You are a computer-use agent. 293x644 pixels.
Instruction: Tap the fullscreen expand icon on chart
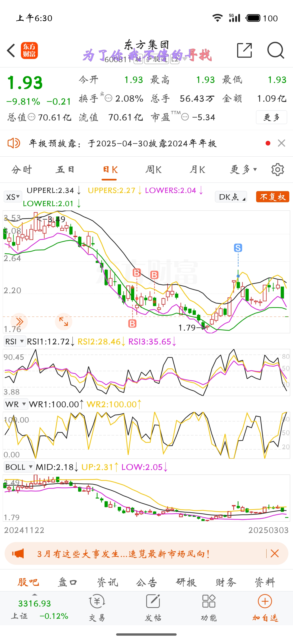point(64,322)
